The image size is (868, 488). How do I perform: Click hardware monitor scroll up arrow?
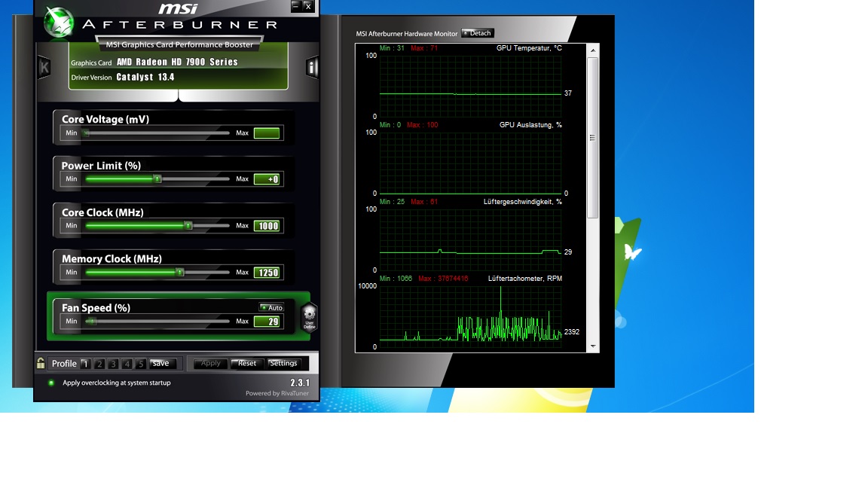593,50
